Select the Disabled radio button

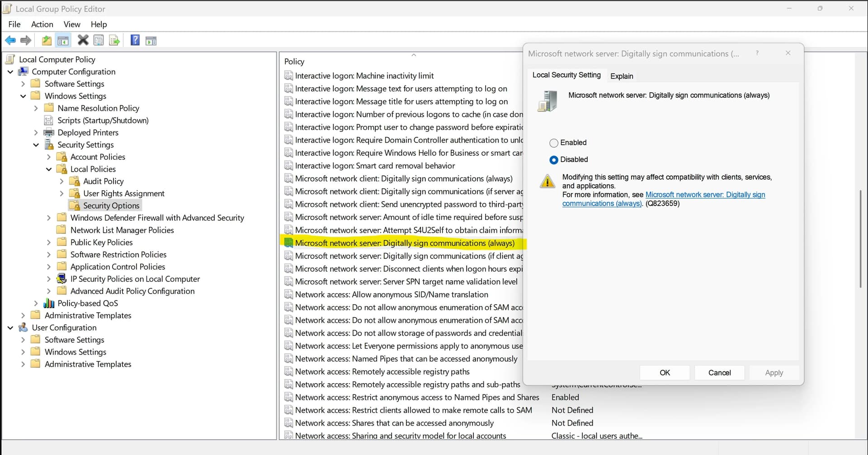point(554,160)
